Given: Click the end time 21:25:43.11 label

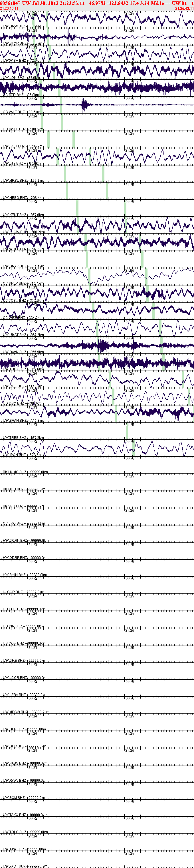Looking at the screenshot, I should click(184, 8).
